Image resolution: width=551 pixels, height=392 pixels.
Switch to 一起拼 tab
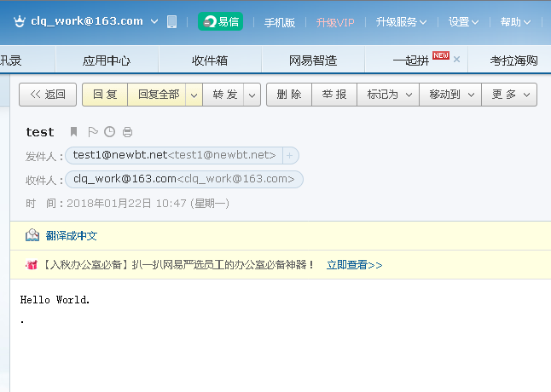(x=411, y=61)
